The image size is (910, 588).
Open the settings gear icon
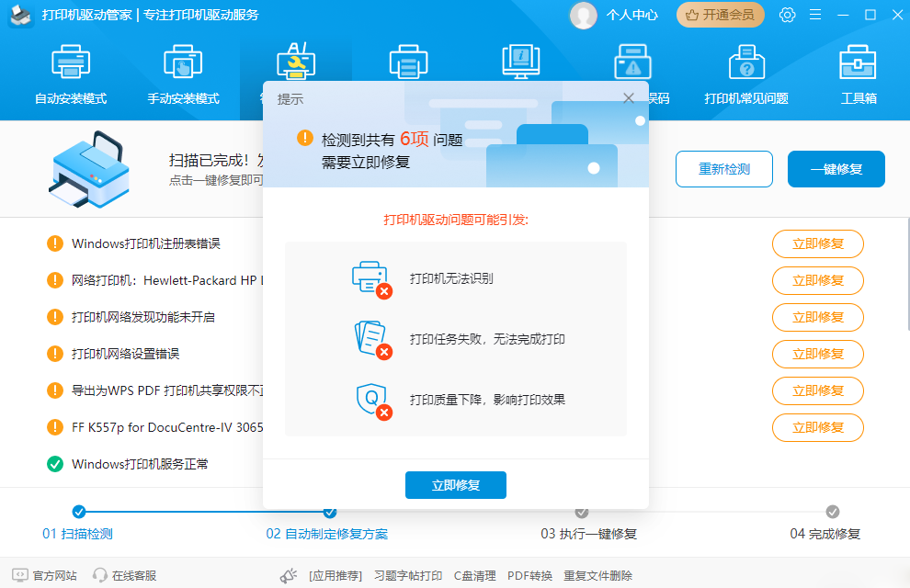coord(787,15)
